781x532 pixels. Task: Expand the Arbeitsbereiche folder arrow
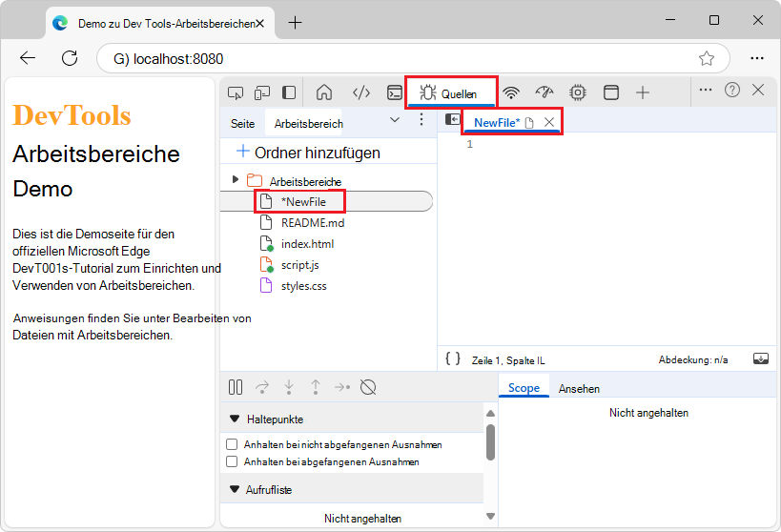(236, 179)
